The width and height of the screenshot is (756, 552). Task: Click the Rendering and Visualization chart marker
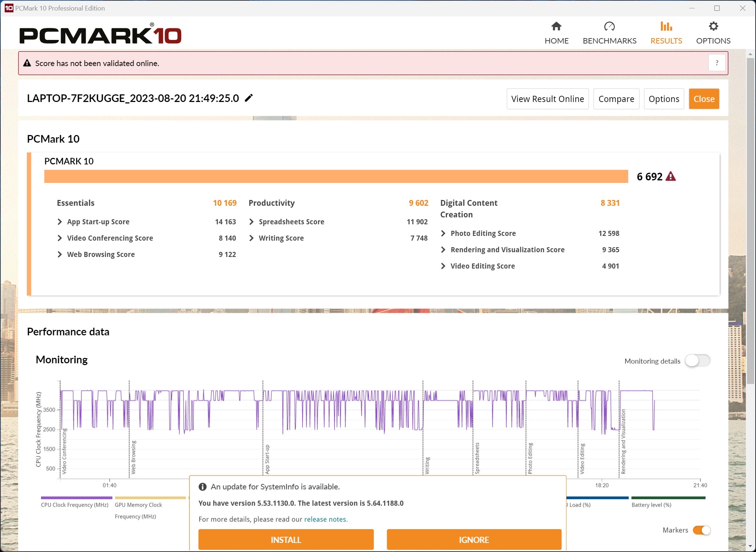pyautogui.click(x=623, y=442)
